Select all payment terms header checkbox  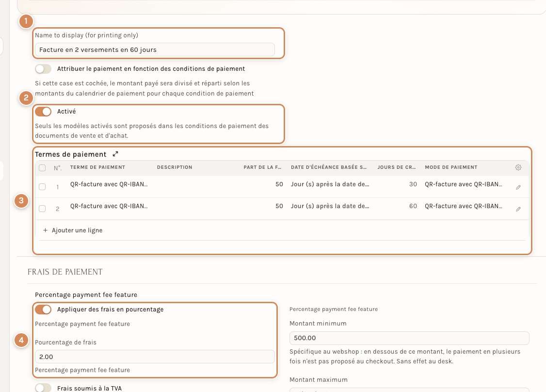(x=42, y=167)
